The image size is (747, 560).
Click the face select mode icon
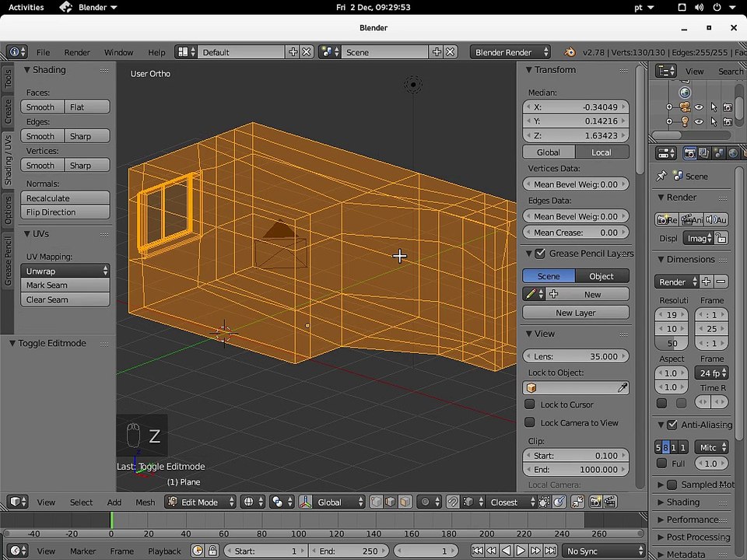pos(405,502)
